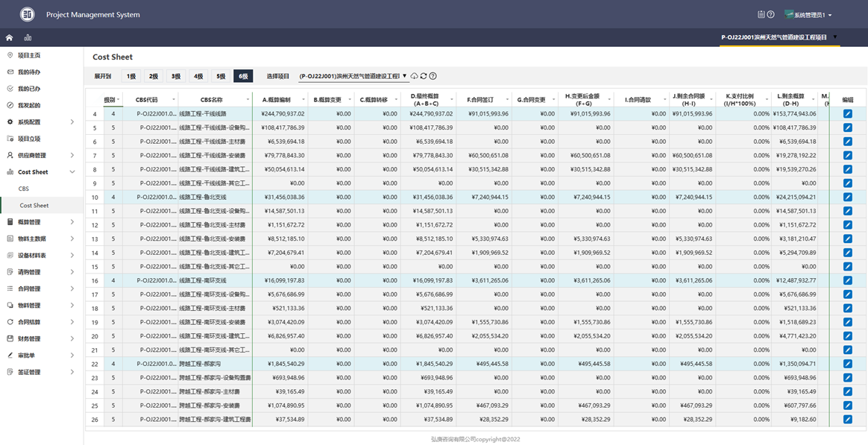Open the clipboard task list icon in header
The image size is (868, 445).
click(761, 14)
